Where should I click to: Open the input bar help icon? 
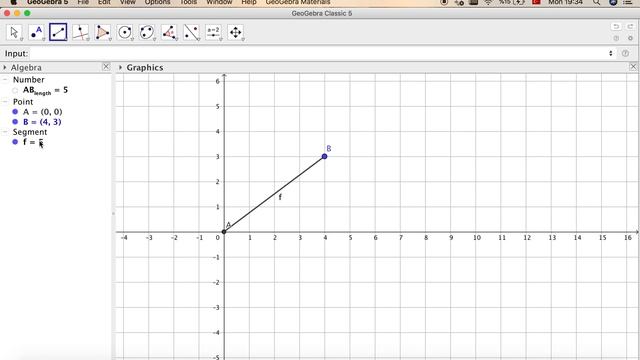(x=625, y=53)
